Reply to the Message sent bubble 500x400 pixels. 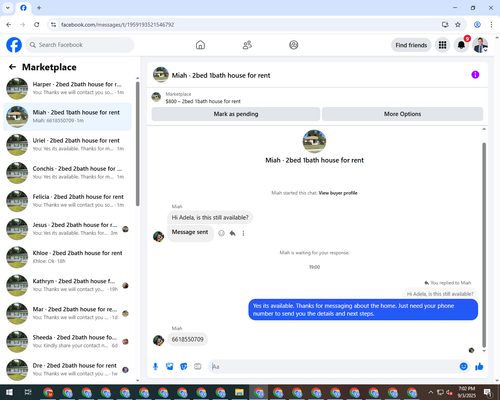[232, 233]
